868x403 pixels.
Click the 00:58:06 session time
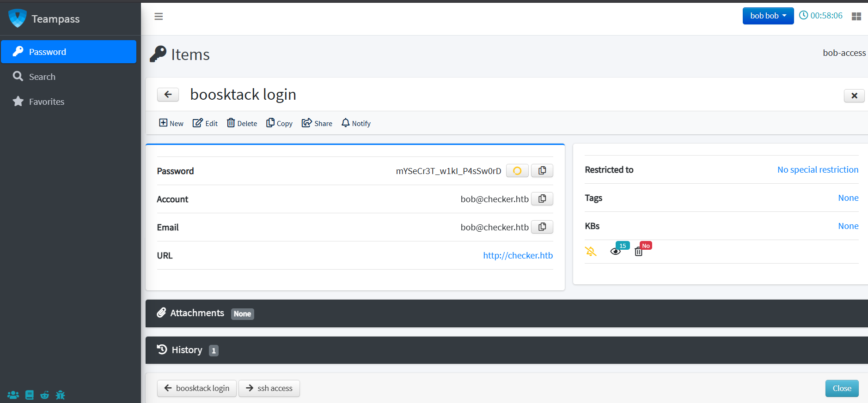(826, 16)
